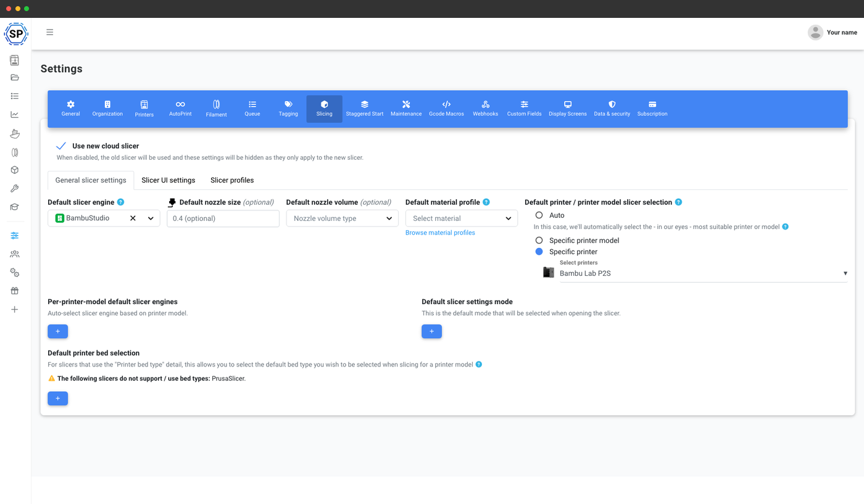Click the Bambu Lab P2S printer thumbnail
864x504 pixels.
point(548,272)
